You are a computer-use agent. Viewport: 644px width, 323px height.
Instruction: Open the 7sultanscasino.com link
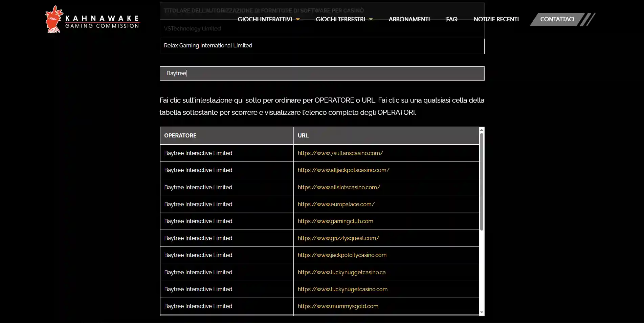(340, 153)
